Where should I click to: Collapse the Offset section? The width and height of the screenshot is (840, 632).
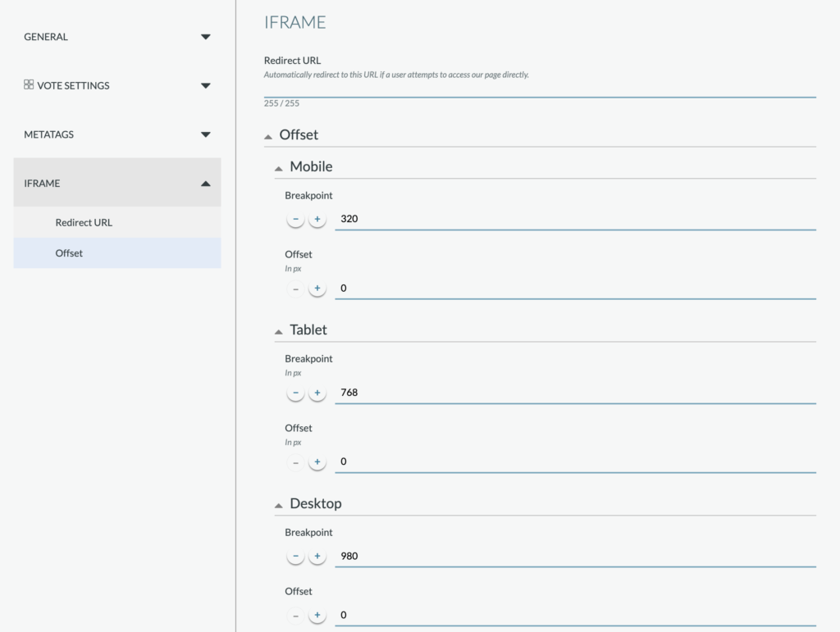[x=268, y=136]
